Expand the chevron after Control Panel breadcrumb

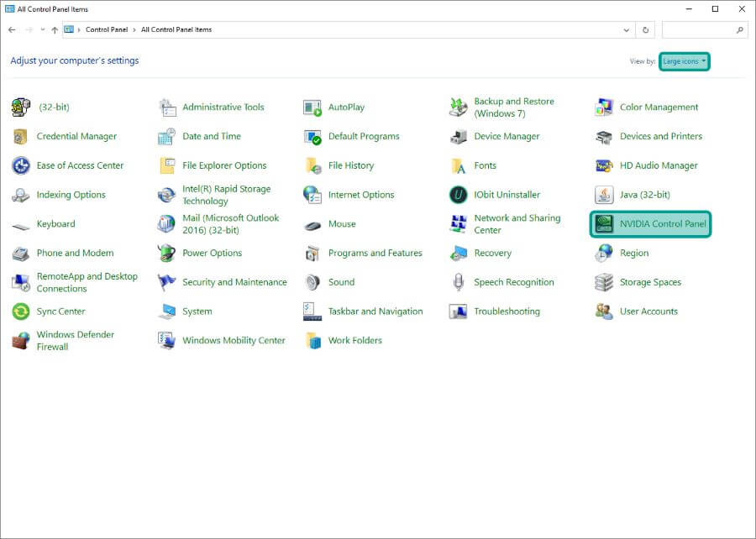[x=134, y=30]
